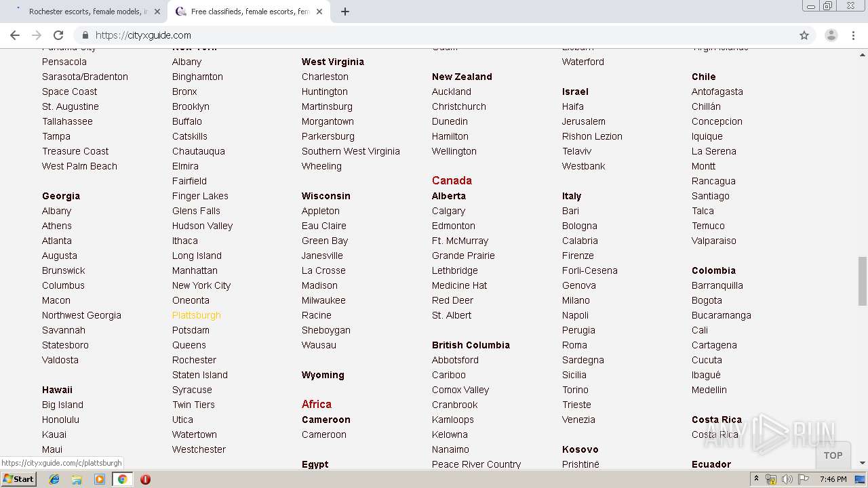Open the Tampa link
Viewport: 868px width, 488px height.
[x=56, y=136]
